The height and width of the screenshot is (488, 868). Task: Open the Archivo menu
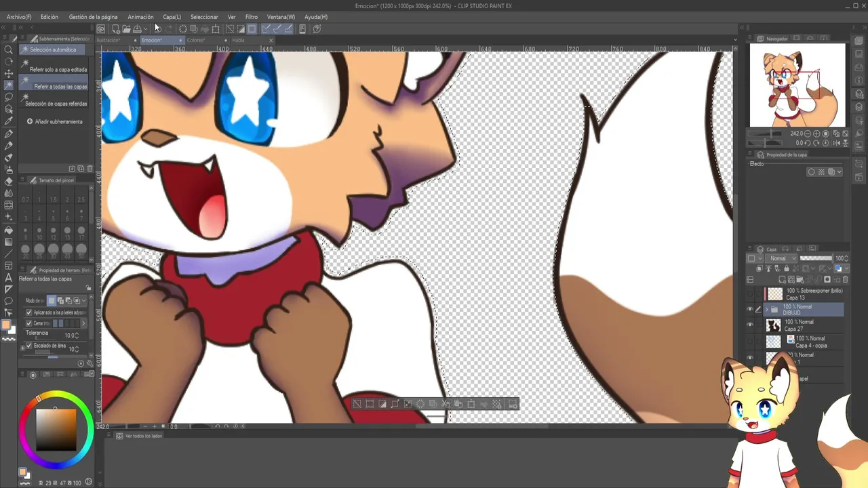tap(19, 17)
